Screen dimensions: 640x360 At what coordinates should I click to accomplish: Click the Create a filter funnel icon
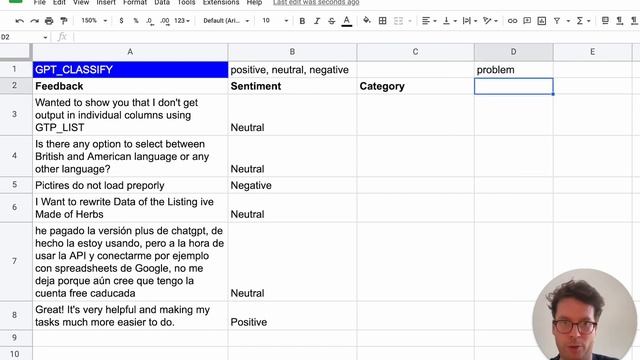pyautogui.click(x=557, y=21)
